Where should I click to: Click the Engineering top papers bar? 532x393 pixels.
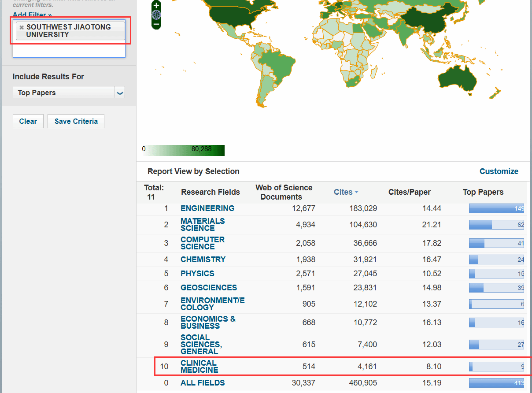click(x=496, y=209)
